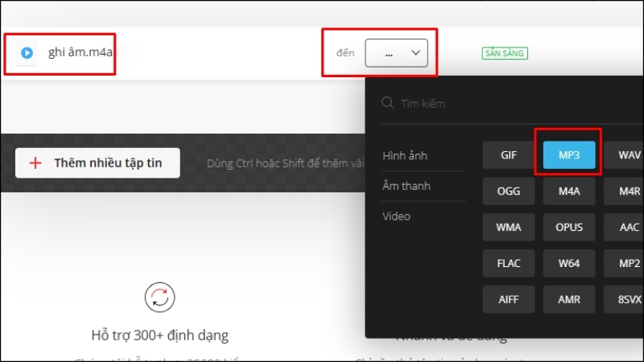Screen dimensions: 644x362
Task: Click 'Hỗ trợ 300+ định dạng' heading
Action: click(x=159, y=335)
